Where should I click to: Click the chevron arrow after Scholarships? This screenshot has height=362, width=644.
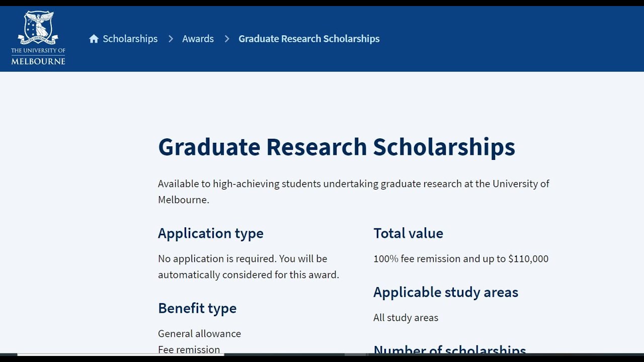point(171,39)
